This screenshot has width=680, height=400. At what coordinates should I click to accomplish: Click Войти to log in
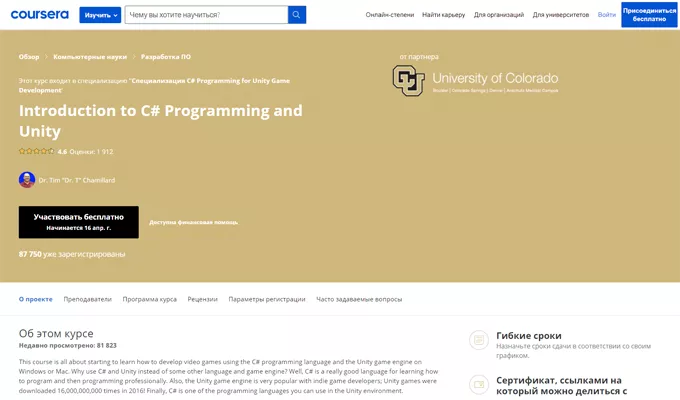point(607,15)
